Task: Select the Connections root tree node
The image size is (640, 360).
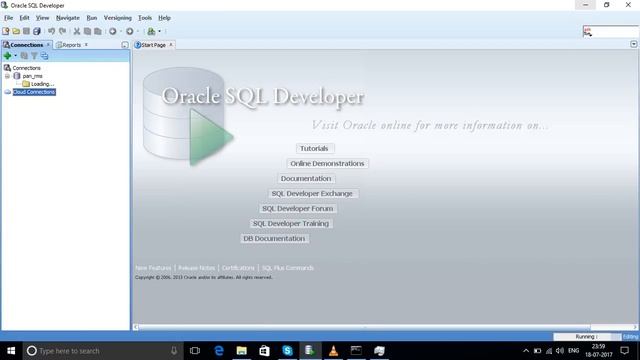Action: 26,68
